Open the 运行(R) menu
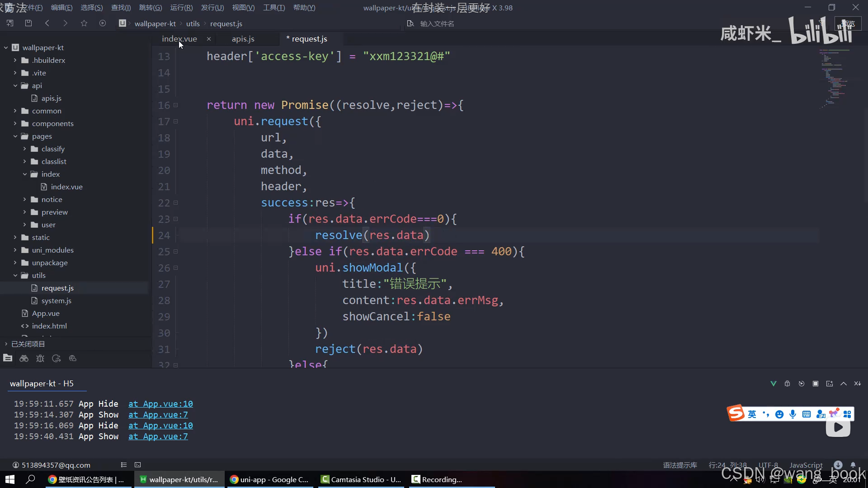Image resolution: width=868 pixels, height=488 pixels. tap(181, 8)
